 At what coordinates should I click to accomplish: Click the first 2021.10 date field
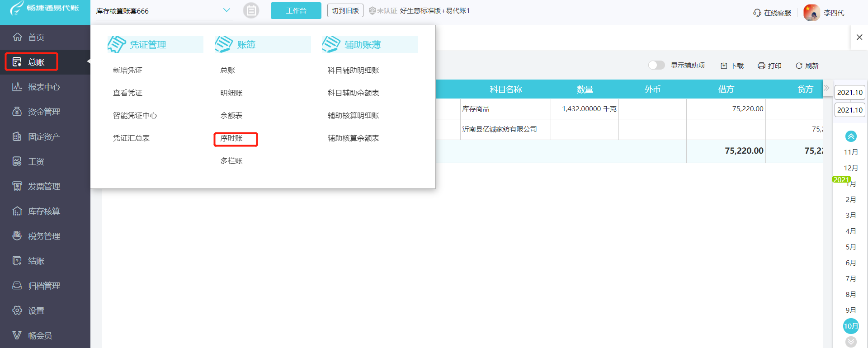click(x=849, y=93)
